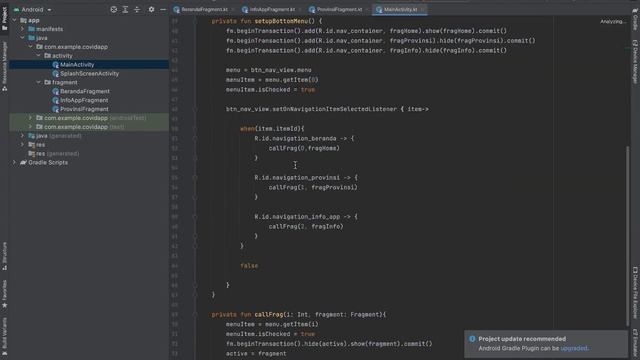This screenshot has width=640, height=360.
Task: Expand the com.example.covidapp (test) package
Action: click(x=31, y=127)
